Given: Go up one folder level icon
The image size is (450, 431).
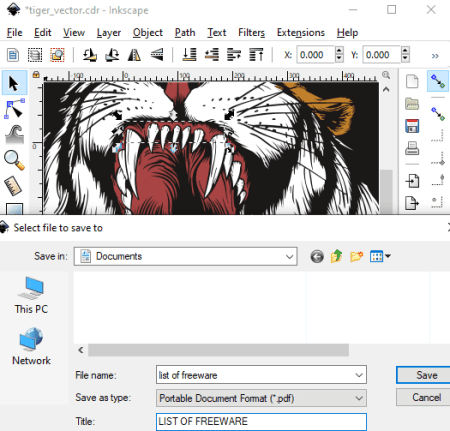Looking at the screenshot, I should coord(337,256).
